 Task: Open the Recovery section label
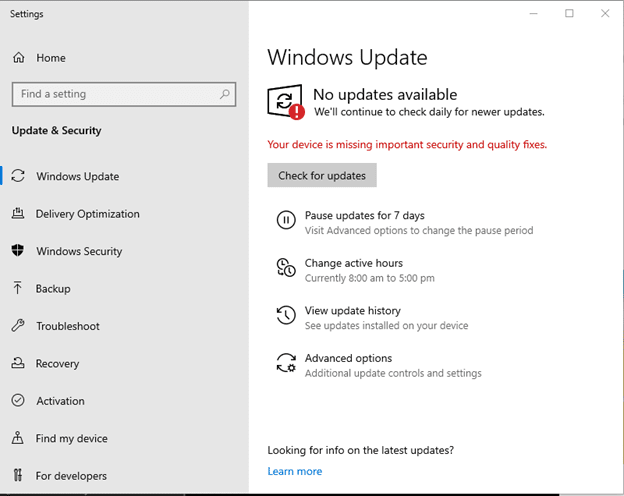tap(57, 363)
